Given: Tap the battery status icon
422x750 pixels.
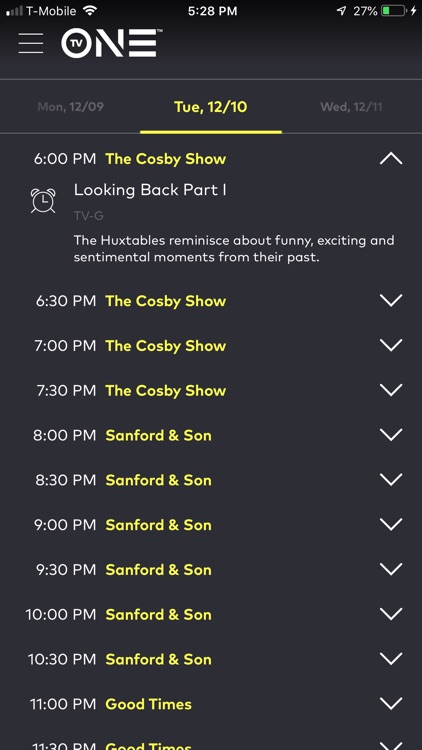Looking at the screenshot, I should click(394, 11).
